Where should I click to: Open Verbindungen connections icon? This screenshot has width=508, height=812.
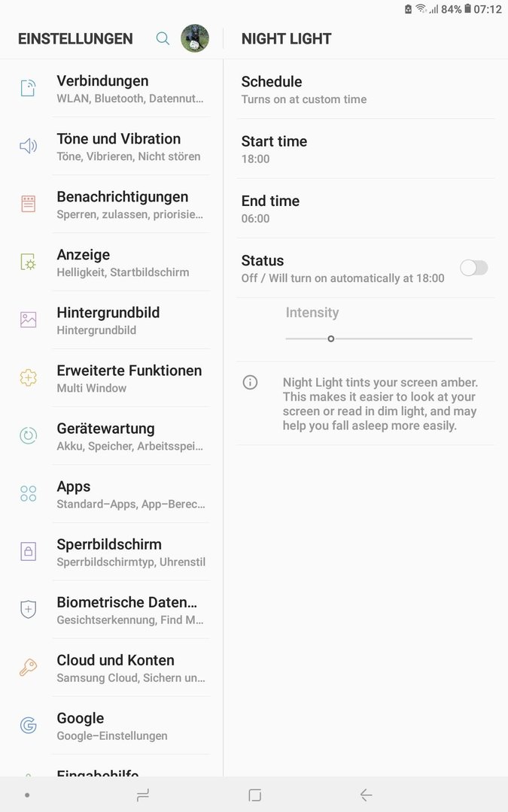click(x=28, y=88)
